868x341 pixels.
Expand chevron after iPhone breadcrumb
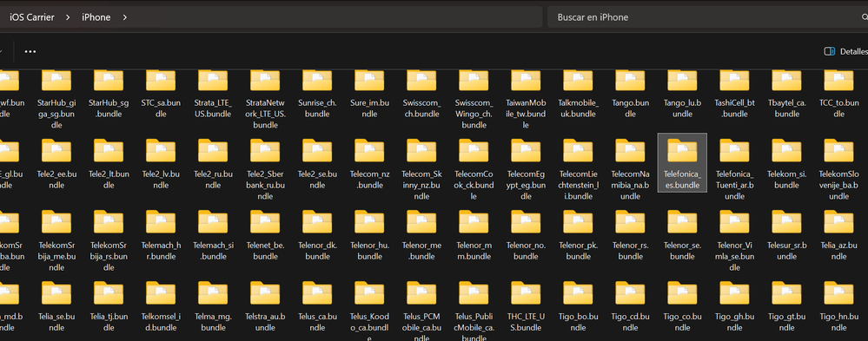pyautogui.click(x=124, y=17)
